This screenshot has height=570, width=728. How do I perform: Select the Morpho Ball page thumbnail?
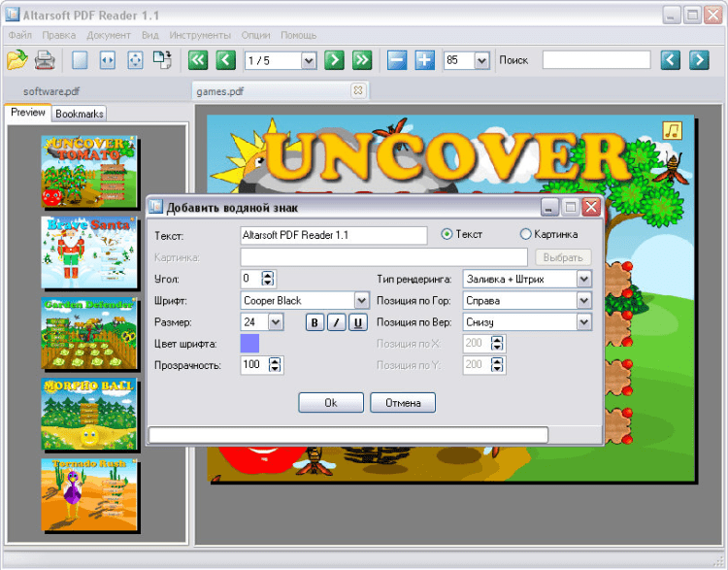click(88, 414)
